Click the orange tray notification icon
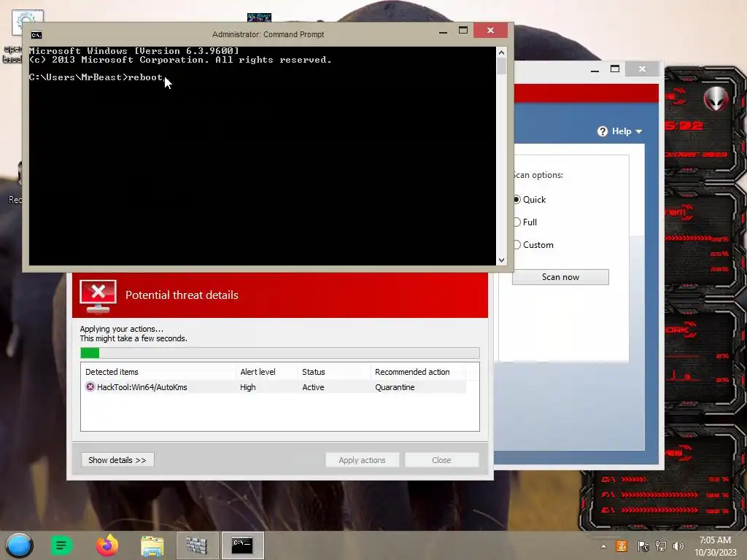The image size is (747, 560). (622, 546)
